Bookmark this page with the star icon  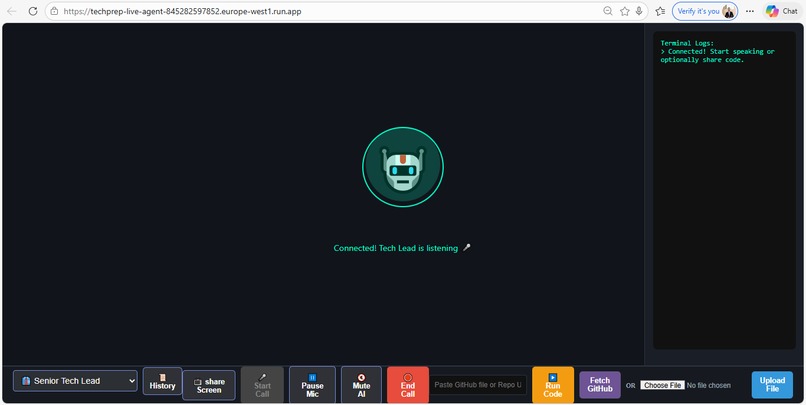pyautogui.click(x=625, y=11)
